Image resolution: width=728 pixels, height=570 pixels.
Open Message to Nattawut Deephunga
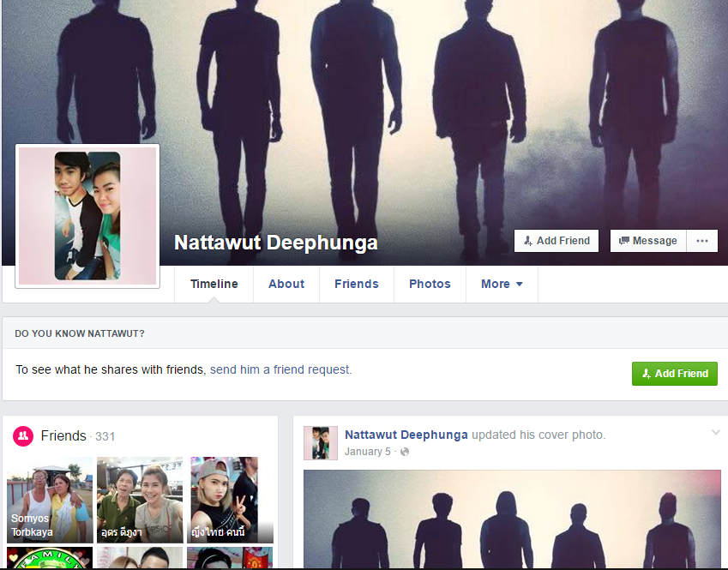pos(648,241)
